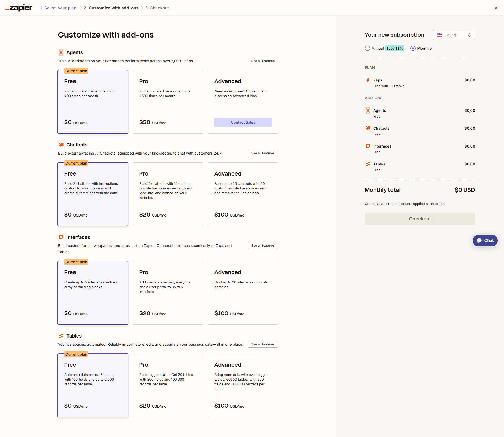The image size is (504, 437).
Task: Select the Agents Free plan card
Action: (x=93, y=102)
